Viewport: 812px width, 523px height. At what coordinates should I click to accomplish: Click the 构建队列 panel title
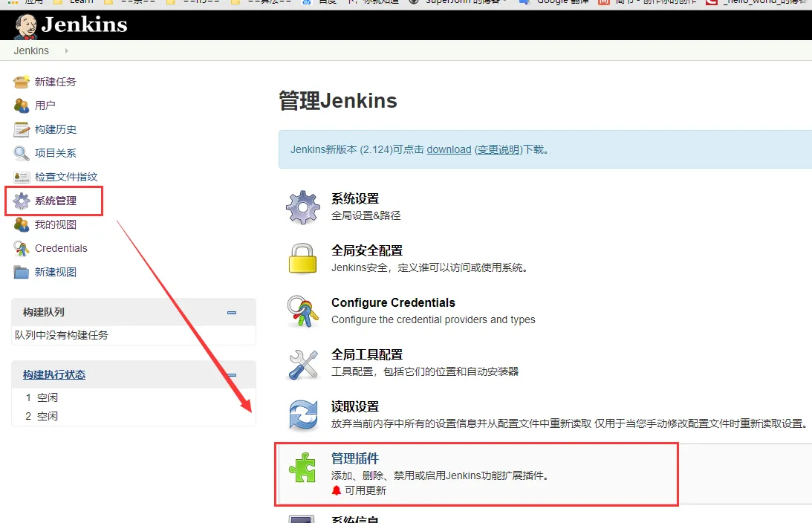pyautogui.click(x=44, y=312)
